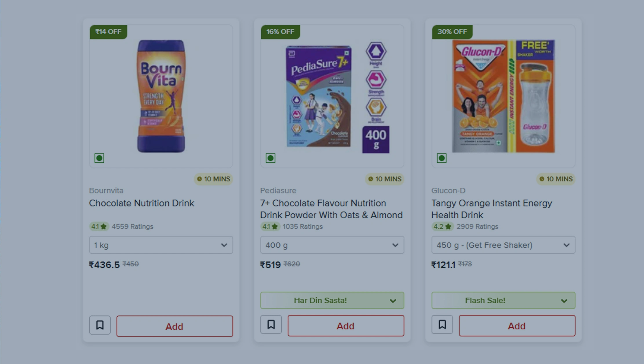Add Bournvita Chocolate Nutrition Drink to cart
Screen dimensions: 644x364
point(174,326)
